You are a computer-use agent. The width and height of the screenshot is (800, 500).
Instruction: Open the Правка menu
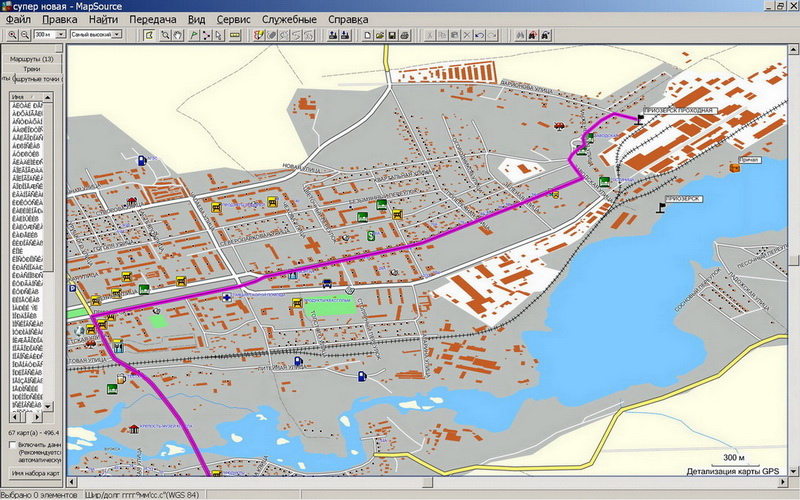tap(60, 19)
